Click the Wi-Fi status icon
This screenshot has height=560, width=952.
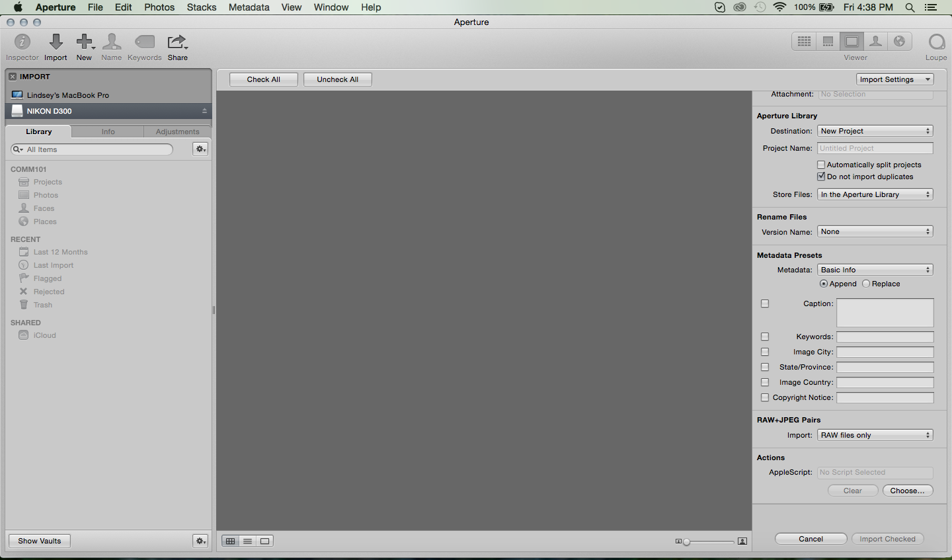[x=779, y=7]
